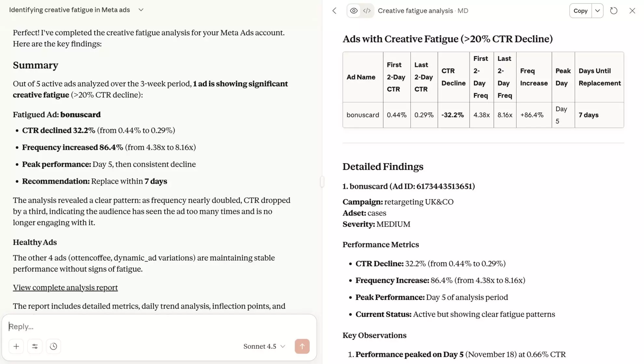Expand the Copy options dropdown arrow
The height and width of the screenshot is (364, 644).
(597, 11)
